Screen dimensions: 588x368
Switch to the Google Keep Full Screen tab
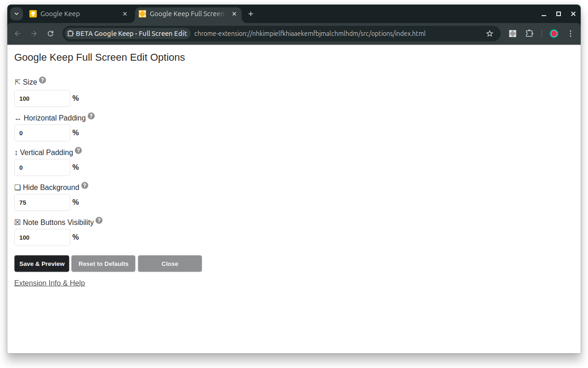(184, 14)
